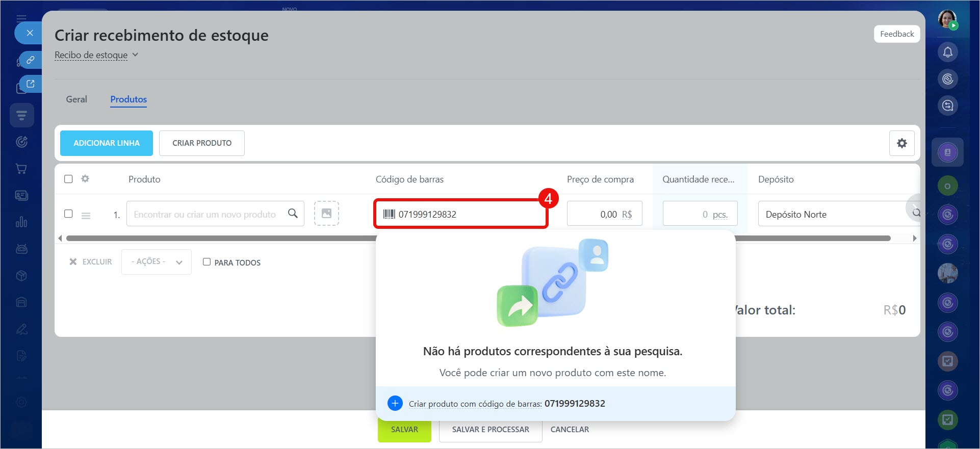Click the search magnifier in product field

pyautogui.click(x=293, y=214)
